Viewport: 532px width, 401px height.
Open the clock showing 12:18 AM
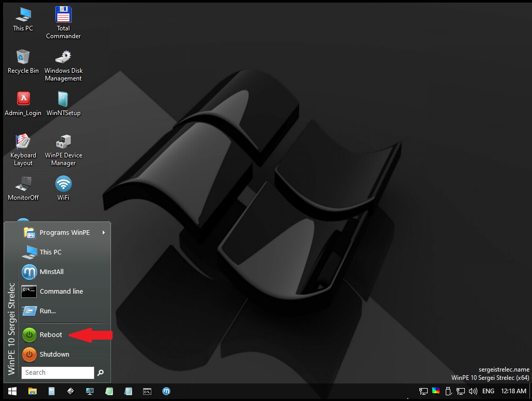pos(514,391)
